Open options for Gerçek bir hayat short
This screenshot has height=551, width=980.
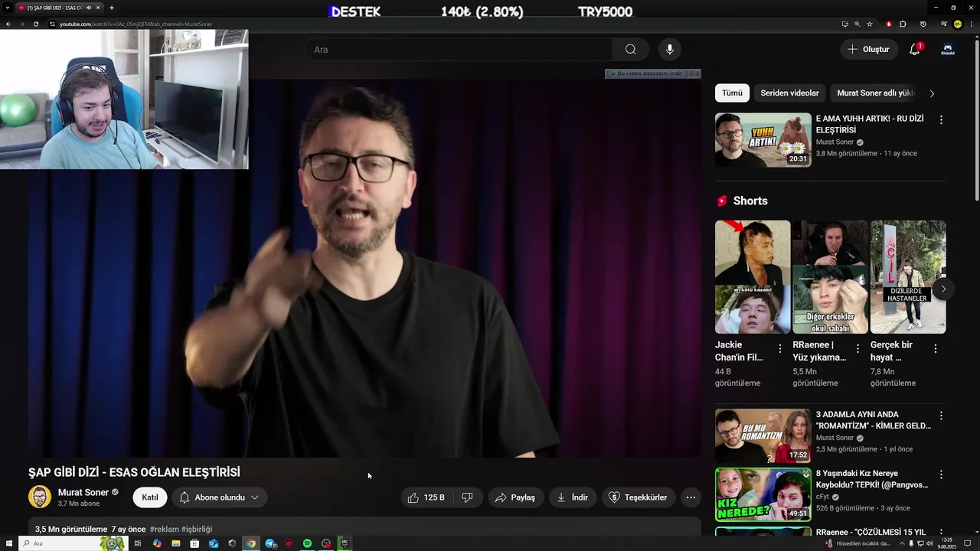[935, 348]
